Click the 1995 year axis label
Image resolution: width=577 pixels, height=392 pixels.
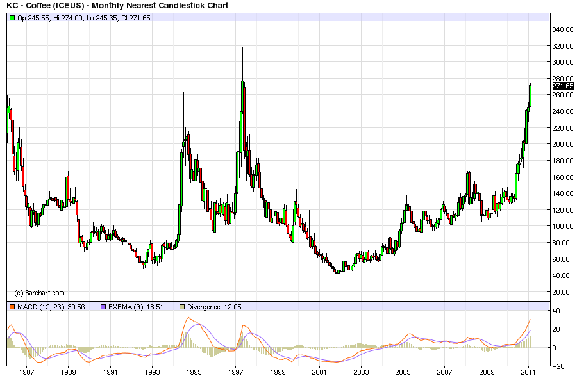(194, 372)
